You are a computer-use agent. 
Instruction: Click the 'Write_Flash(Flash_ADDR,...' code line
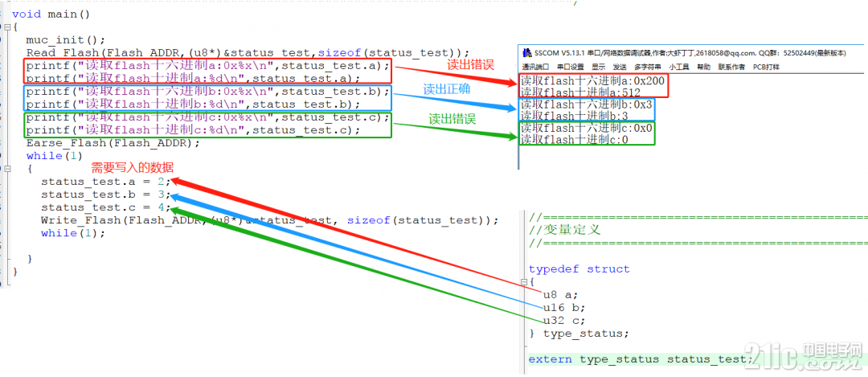pyautogui.click(x=269, y=219)
